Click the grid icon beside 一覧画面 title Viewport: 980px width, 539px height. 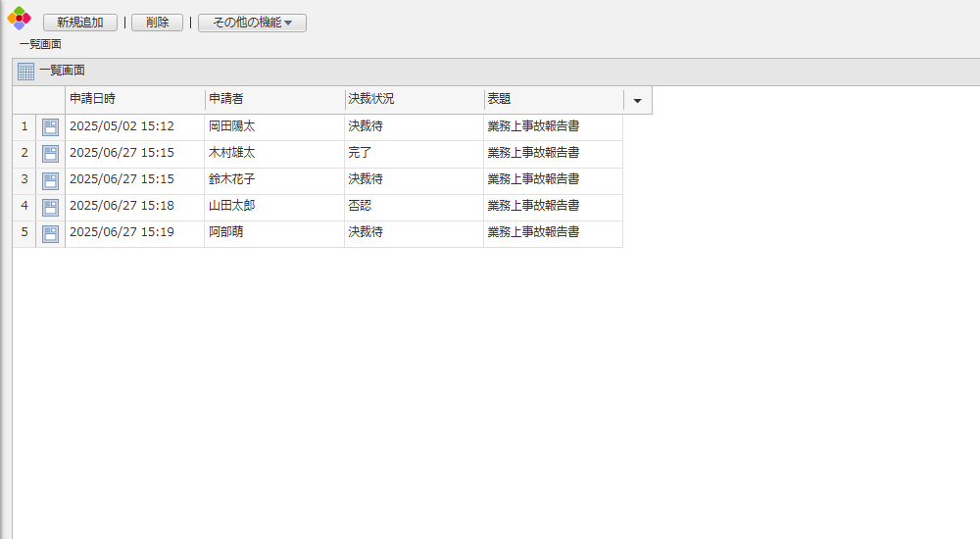tap(26, 72)
